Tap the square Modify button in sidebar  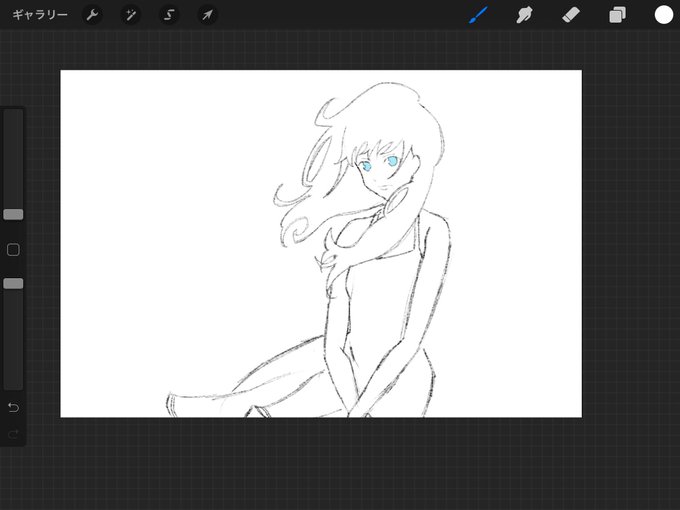13,250
